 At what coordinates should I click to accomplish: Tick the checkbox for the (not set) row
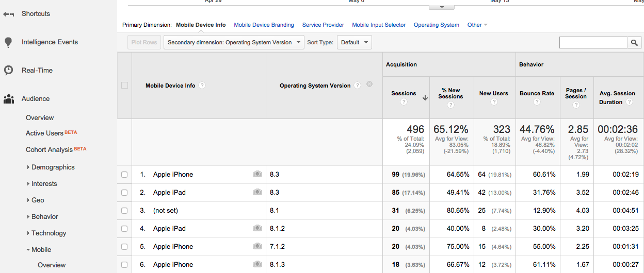[124, 211]
